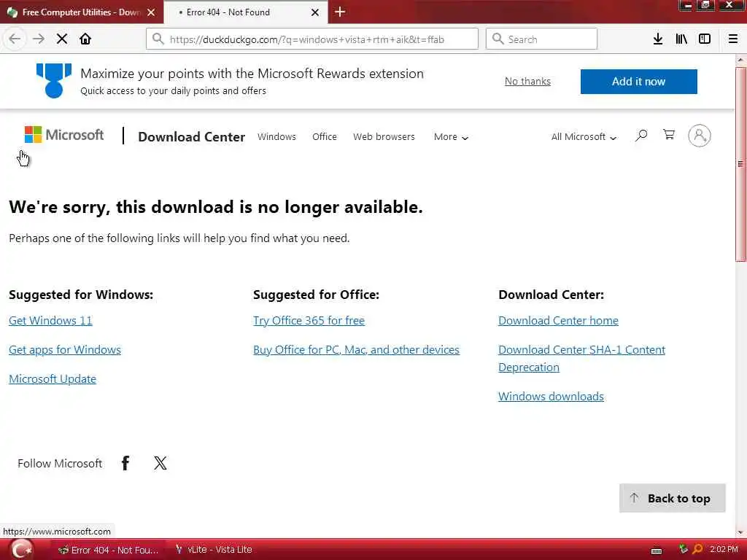Click the Microsoft logo

click(x=64, y=135)
